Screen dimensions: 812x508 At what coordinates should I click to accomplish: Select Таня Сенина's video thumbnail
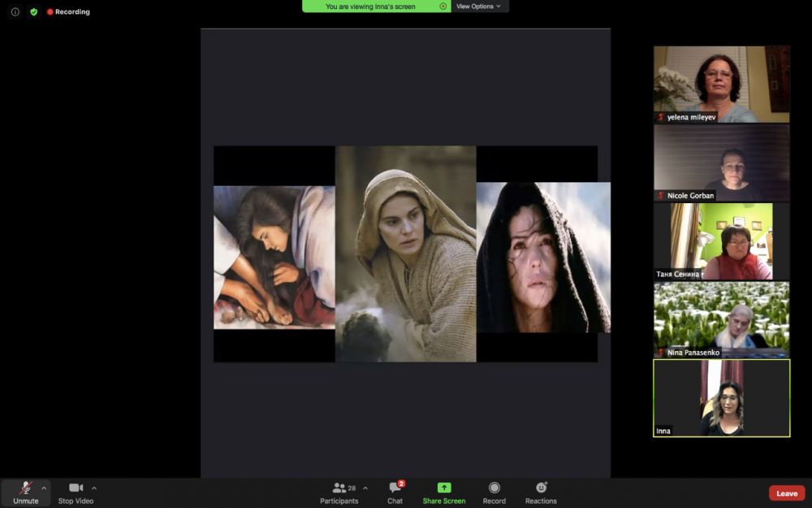coord(721,241)
